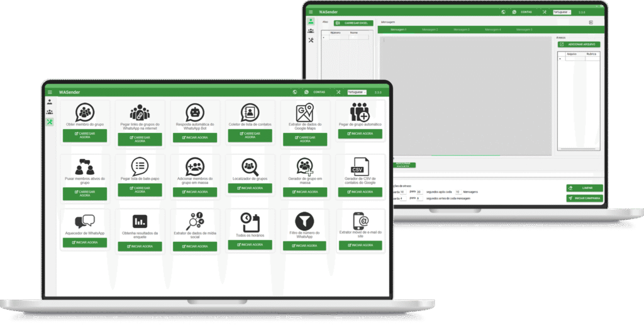Click the Todos os horários calendar icon
Viewport: 644px width, 325px height.
point(250,222)
